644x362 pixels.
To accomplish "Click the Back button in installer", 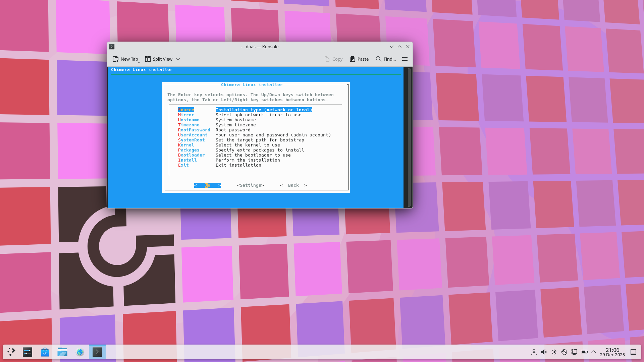I will [x=293, y=185].
